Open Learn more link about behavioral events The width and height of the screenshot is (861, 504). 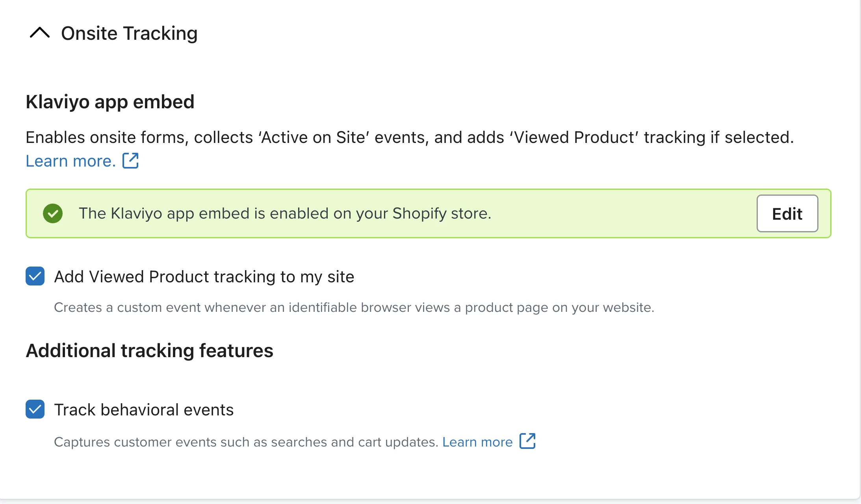pyautogui.click(x=477, y=442)
